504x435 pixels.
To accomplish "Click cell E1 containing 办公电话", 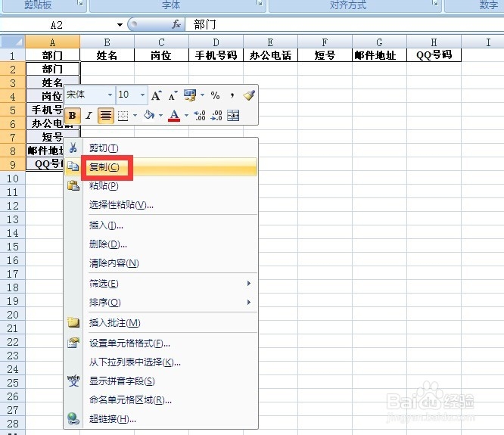I will coord(270,55).
